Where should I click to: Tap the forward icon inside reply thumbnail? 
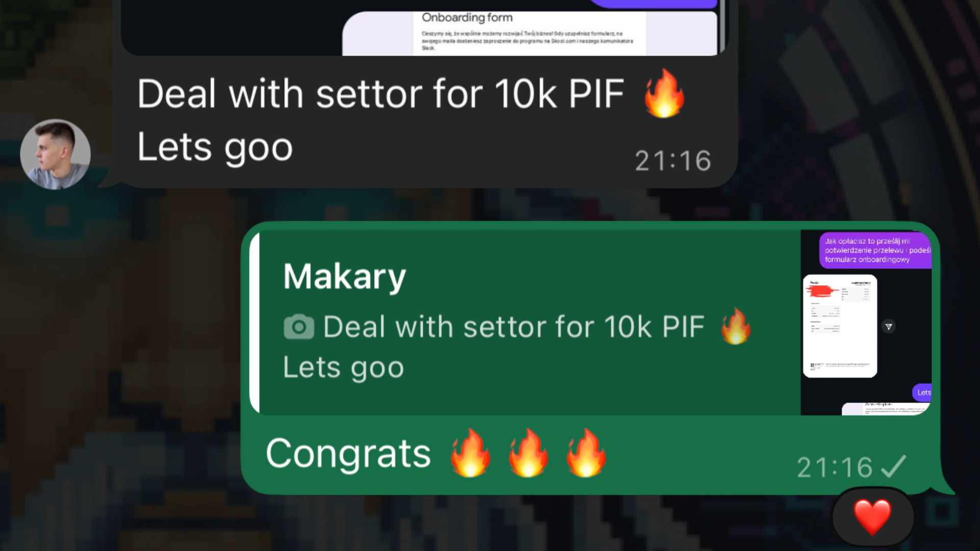[x=889, y=327]
